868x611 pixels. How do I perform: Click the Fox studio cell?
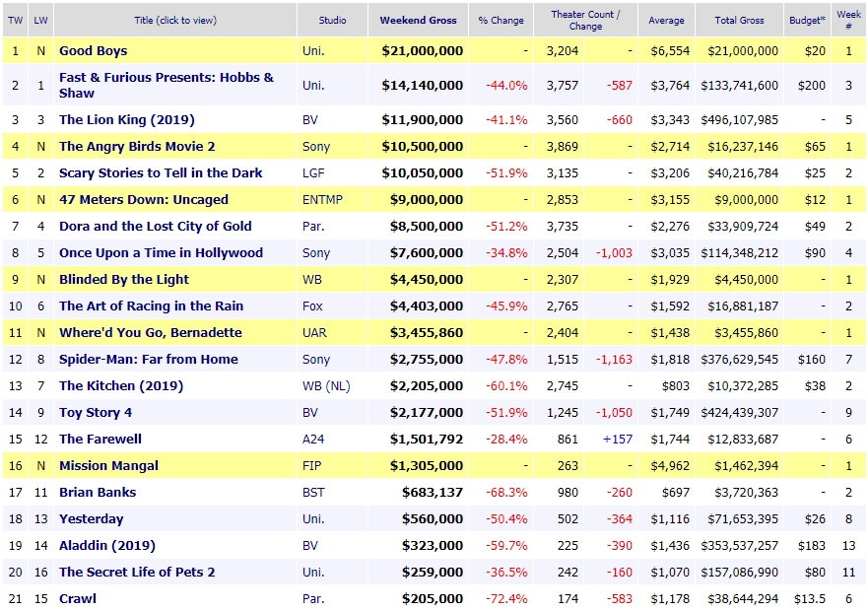[312, 306]
